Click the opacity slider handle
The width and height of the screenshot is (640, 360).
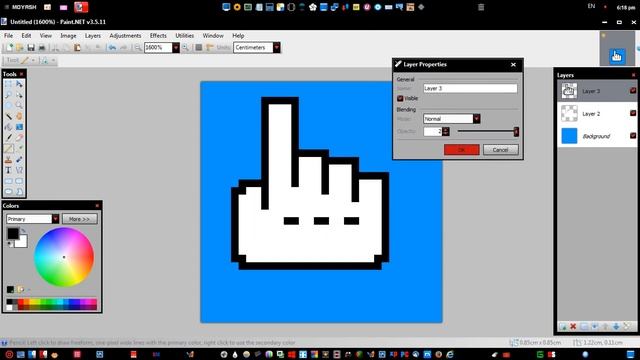pyautogui.click(x=516, y=131)
